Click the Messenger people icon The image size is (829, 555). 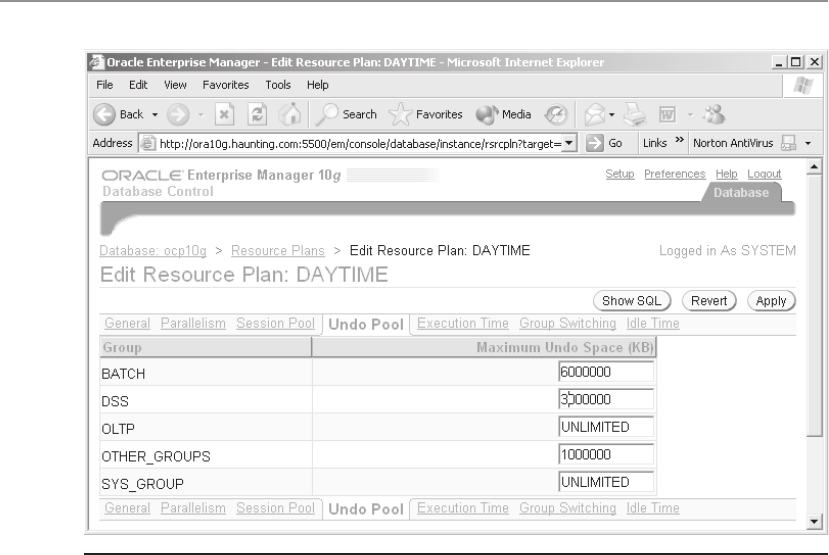[x=714, y=115]
